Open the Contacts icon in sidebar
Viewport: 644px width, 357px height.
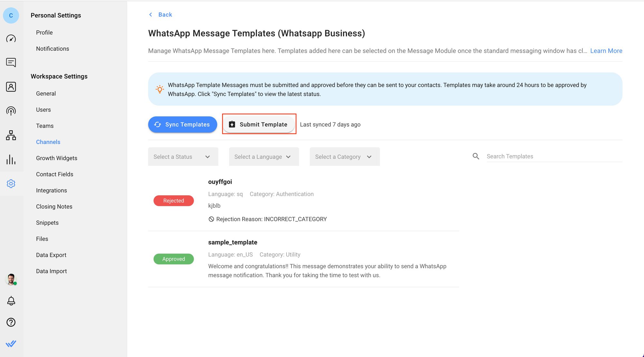point(11,87)
